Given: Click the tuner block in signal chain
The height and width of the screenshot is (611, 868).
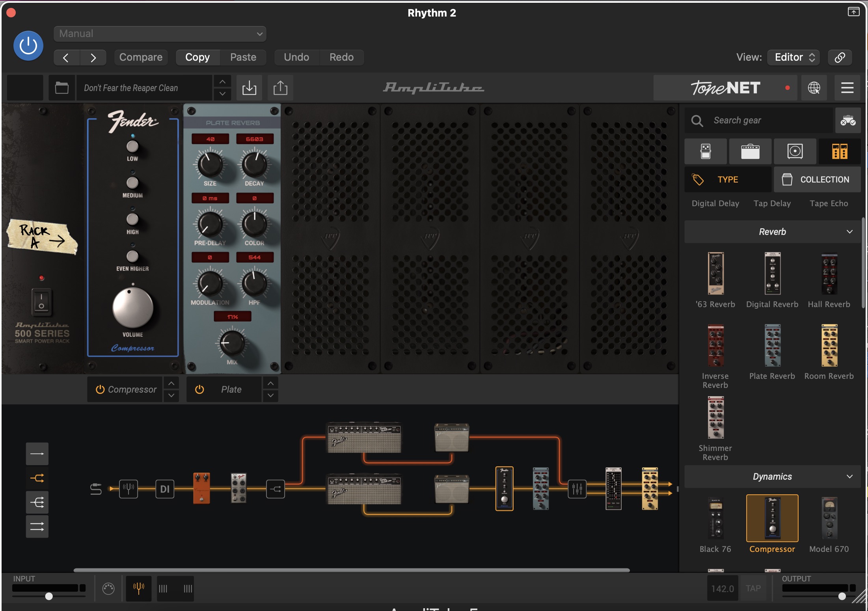Looking at the screenshot, I should (129, 489).
